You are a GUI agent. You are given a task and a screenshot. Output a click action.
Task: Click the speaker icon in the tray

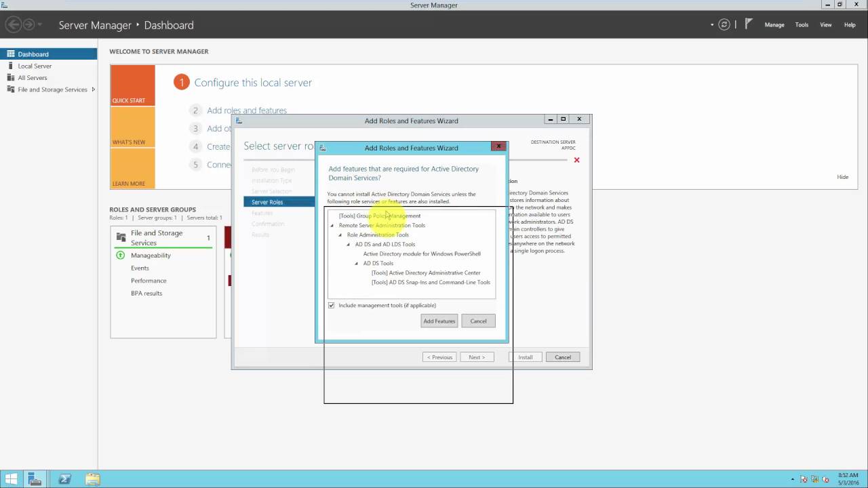coord(825,479)
